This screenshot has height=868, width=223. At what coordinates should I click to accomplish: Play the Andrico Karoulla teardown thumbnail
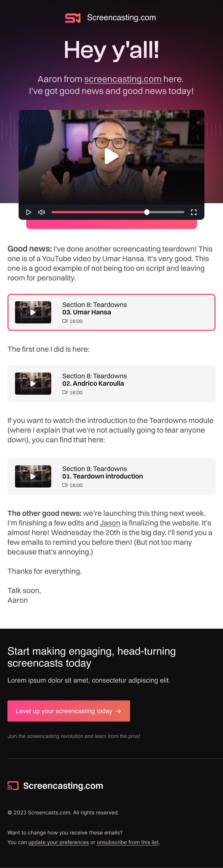pos(33,383)
